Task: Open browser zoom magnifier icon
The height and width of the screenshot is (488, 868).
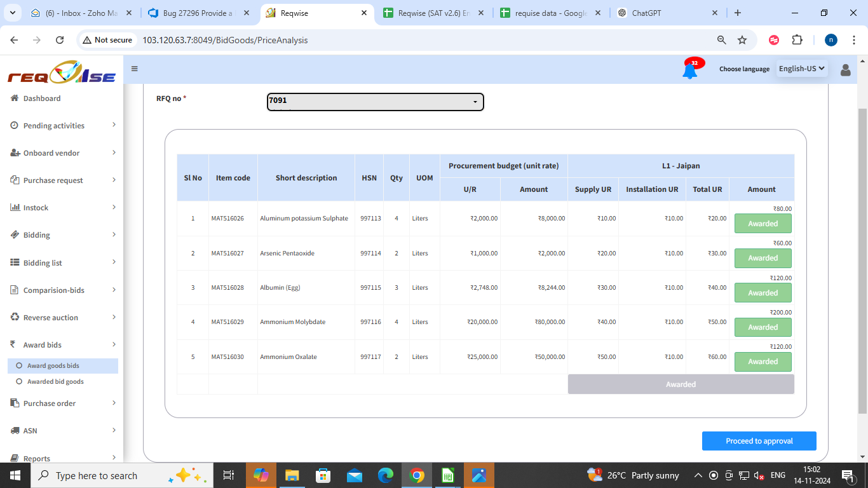Action: (x=722, y=40)
